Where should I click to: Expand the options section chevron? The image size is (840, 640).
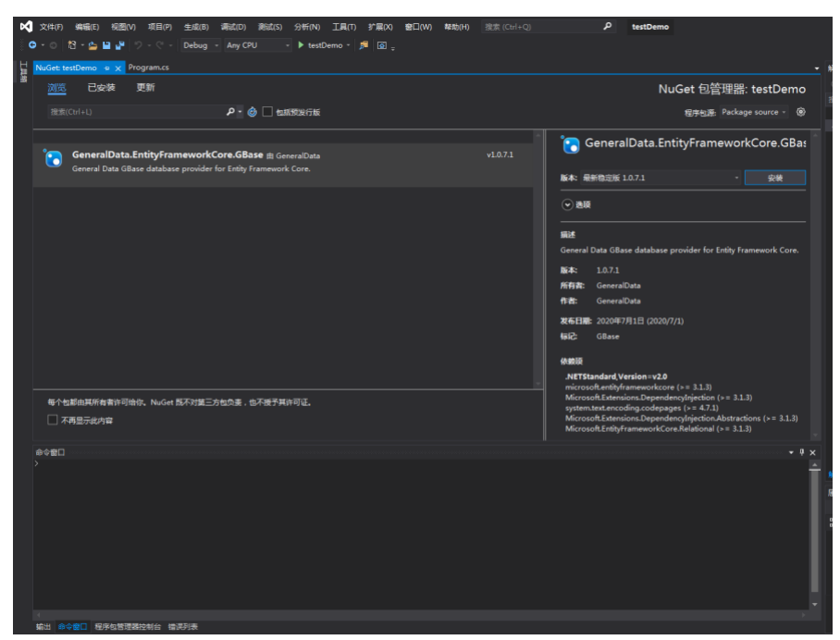(x=567, y=204)
